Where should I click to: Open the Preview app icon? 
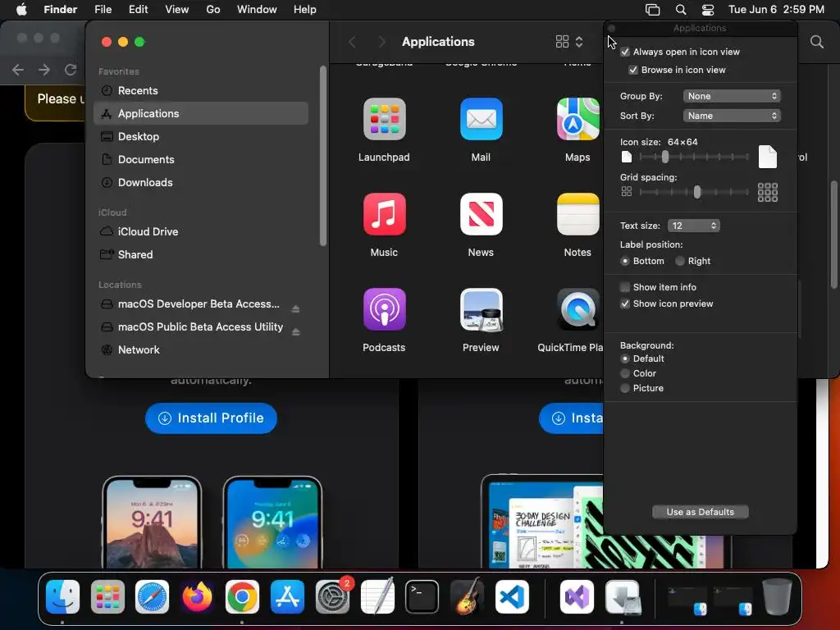pyautogui.click(x=481, y=309)
